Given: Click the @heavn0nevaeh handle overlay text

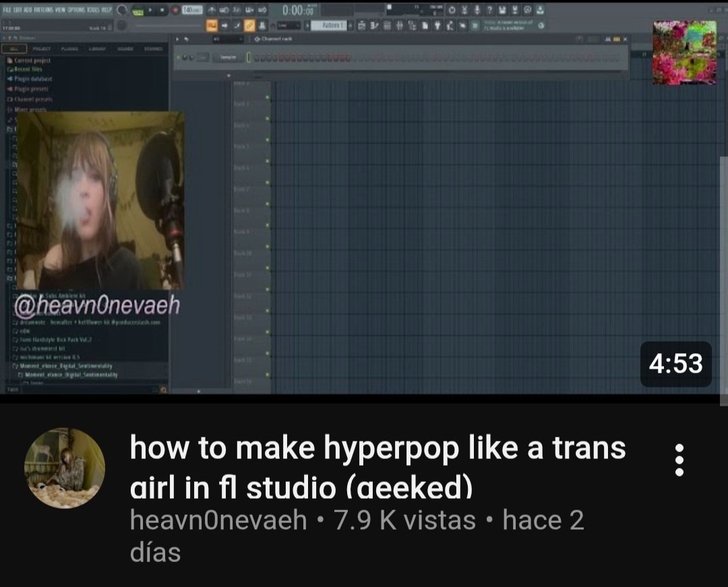Looking at the screenshot, I should click(x=97, y=305).
